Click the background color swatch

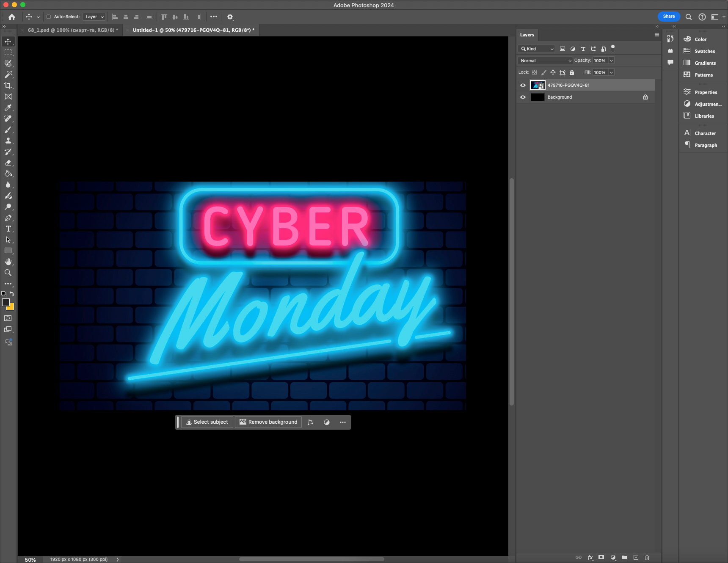pos(11,308)
